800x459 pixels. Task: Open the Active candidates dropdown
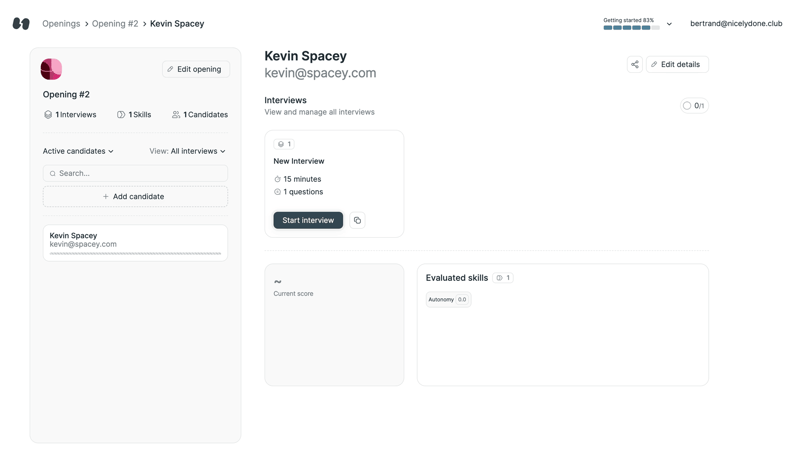pos(78,151)
